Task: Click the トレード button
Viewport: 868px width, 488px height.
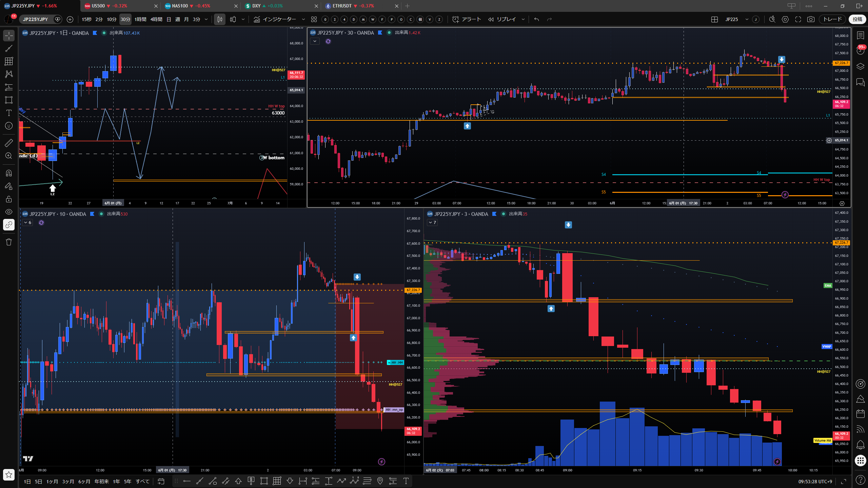Action: 832,19
